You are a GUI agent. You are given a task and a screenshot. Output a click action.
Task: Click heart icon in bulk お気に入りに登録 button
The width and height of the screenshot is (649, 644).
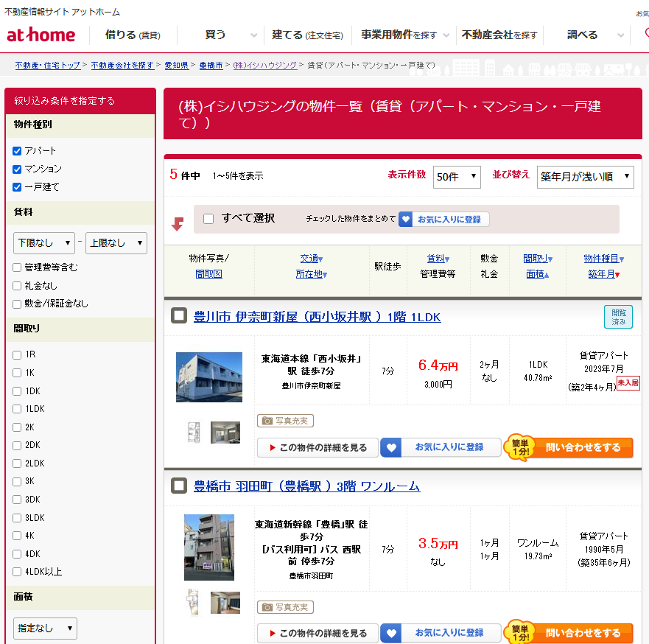tap(406, 219)
